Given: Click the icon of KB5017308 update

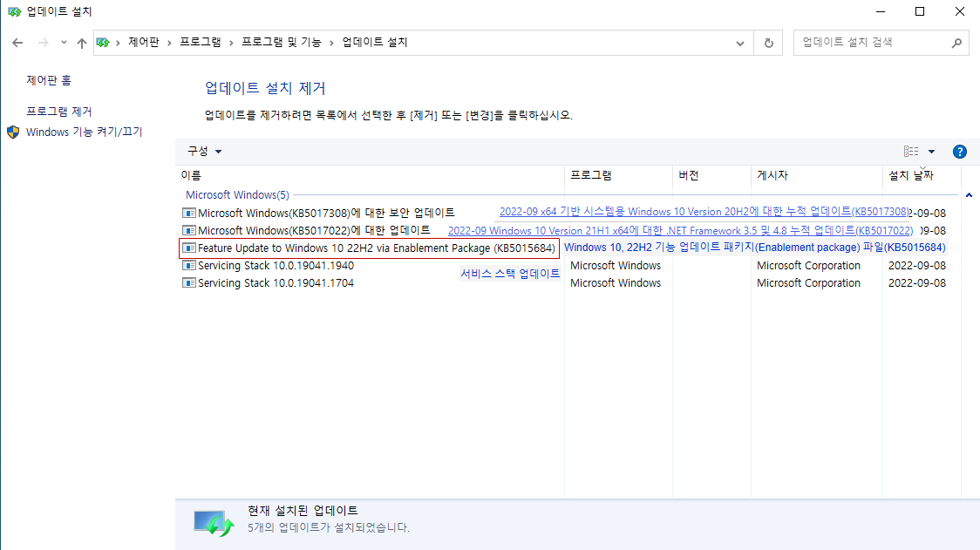Looking at the screenshot, I should (188, 214).
